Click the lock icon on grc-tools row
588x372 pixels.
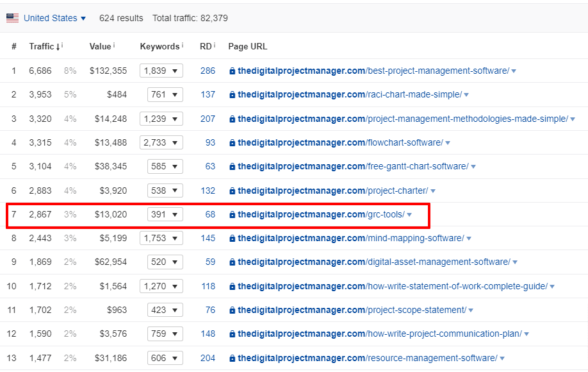pos(232,215)
